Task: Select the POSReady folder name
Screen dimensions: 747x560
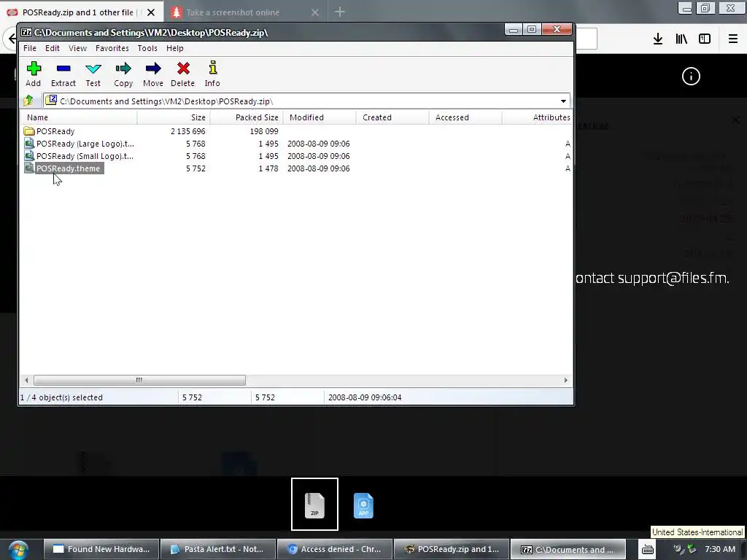Action: tap(55, 131)
